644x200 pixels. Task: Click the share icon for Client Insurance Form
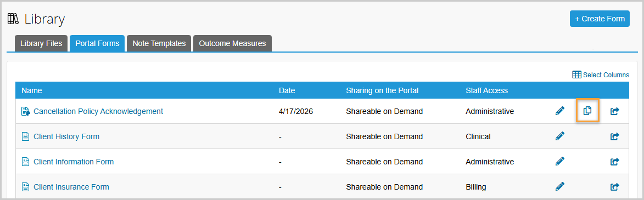click(x=614, y=187)
